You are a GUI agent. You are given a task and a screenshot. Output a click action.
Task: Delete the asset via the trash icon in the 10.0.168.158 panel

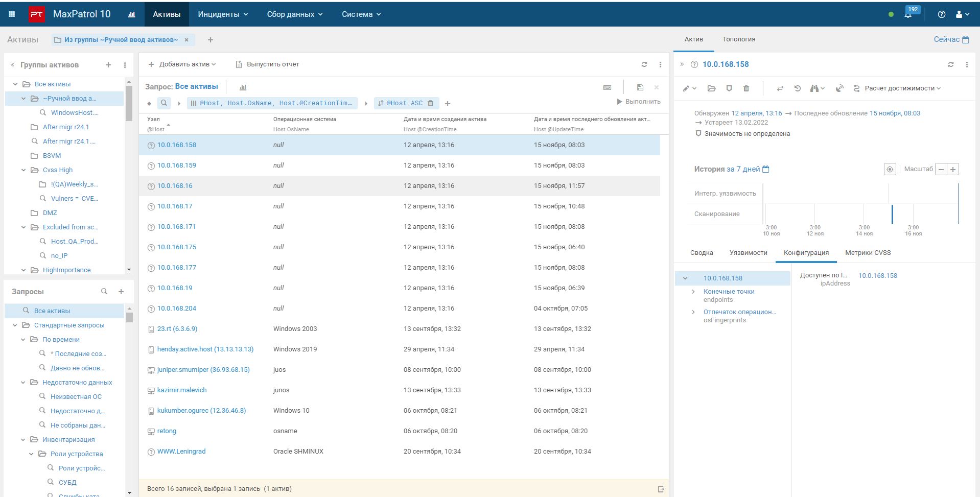[x=746, y=88]
